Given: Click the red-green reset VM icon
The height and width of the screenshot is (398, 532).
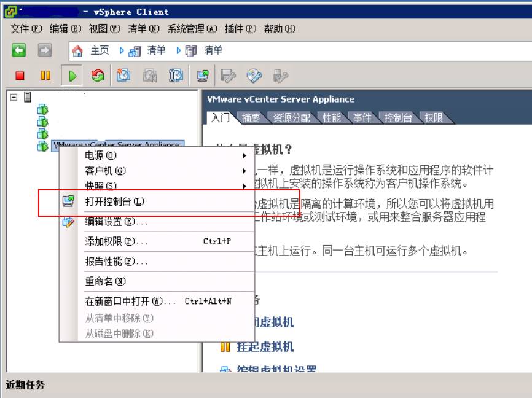Looking at the screenshot, I should pyautogui.click(x=98, y=76).
